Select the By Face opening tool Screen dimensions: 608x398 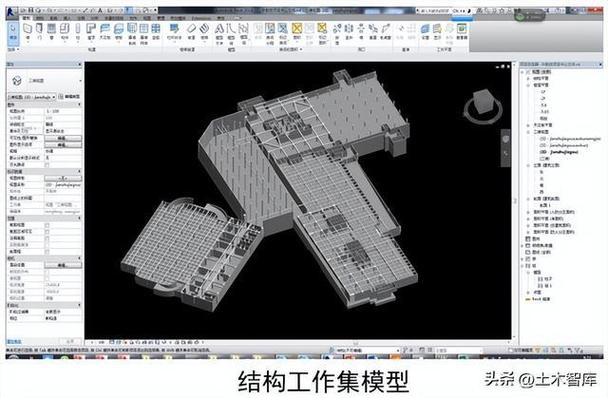[x=337, y=33]
